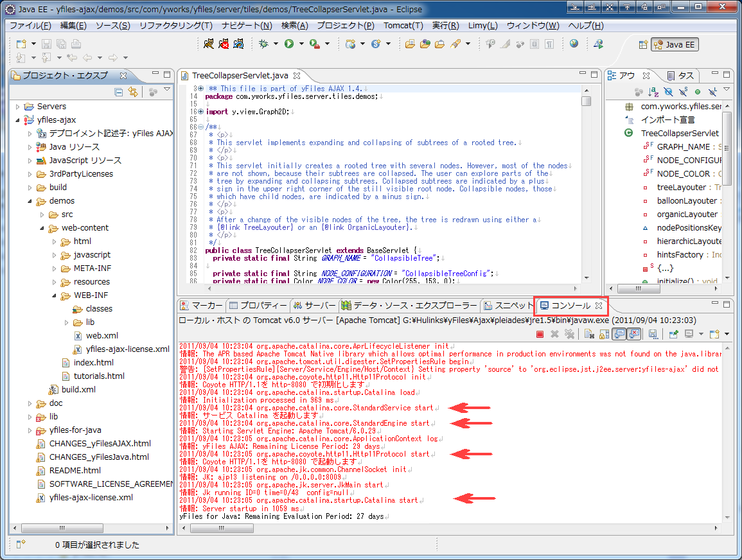Click the first Tomcat cat icon in toolbar

(208, 44)
